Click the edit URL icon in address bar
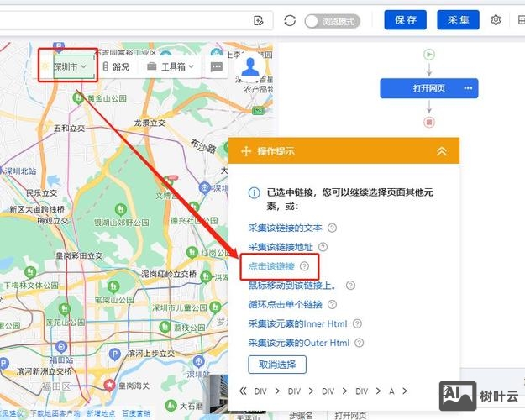The width and height of the screenshot is (525, 420). click(258, 21)
